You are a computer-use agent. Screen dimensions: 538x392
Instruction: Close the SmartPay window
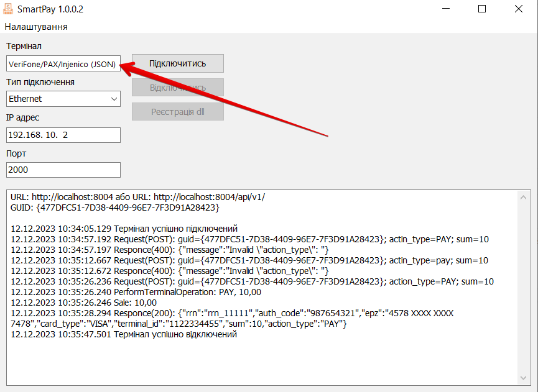(x=518, y=9)
